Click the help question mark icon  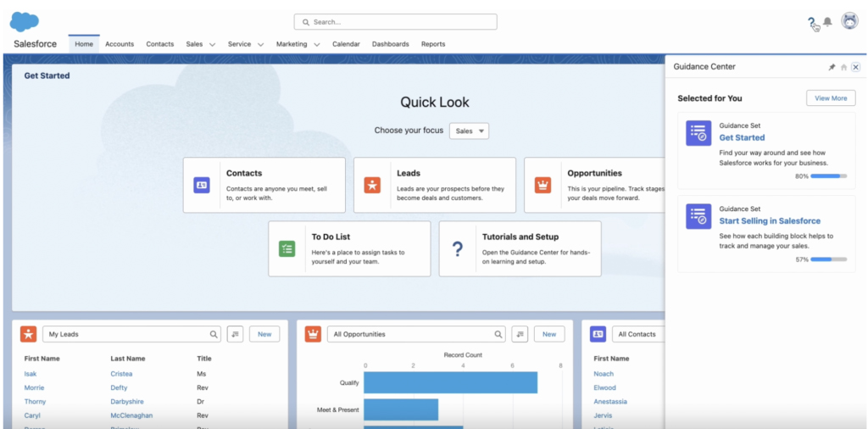pyautogui.click(x=811, y=23)
